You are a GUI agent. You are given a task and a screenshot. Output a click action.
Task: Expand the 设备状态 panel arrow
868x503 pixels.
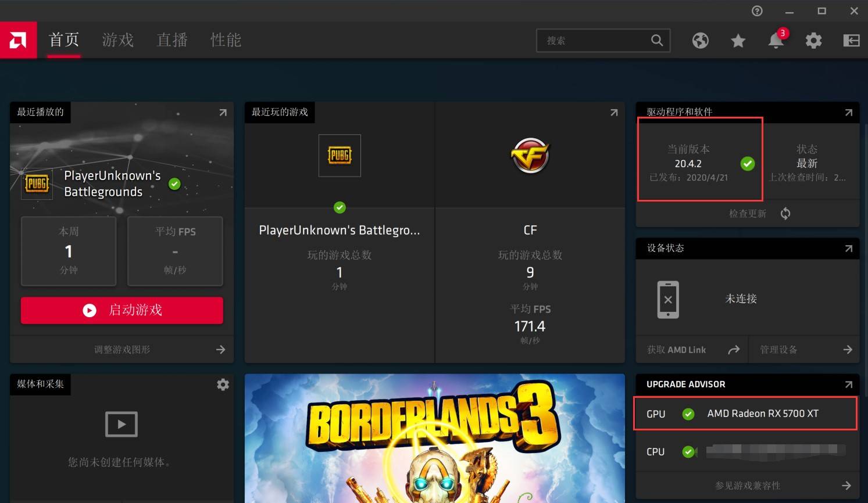(x=849, y=249)
